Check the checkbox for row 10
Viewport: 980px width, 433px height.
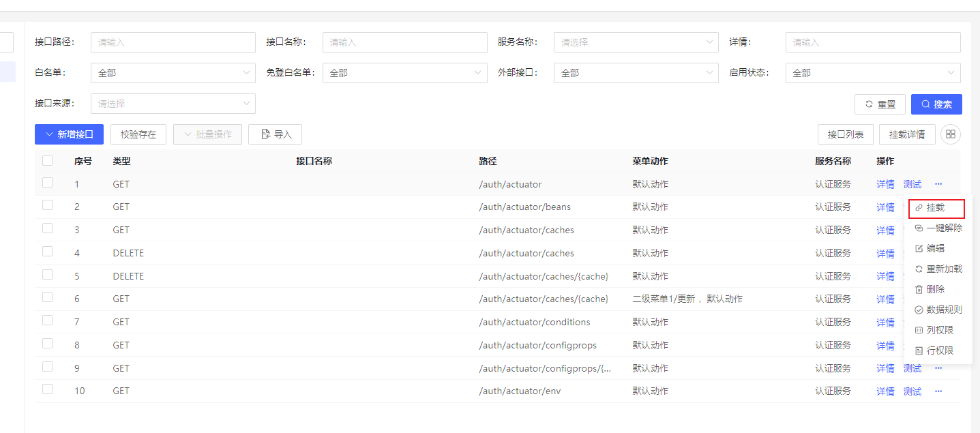[47, 389]
